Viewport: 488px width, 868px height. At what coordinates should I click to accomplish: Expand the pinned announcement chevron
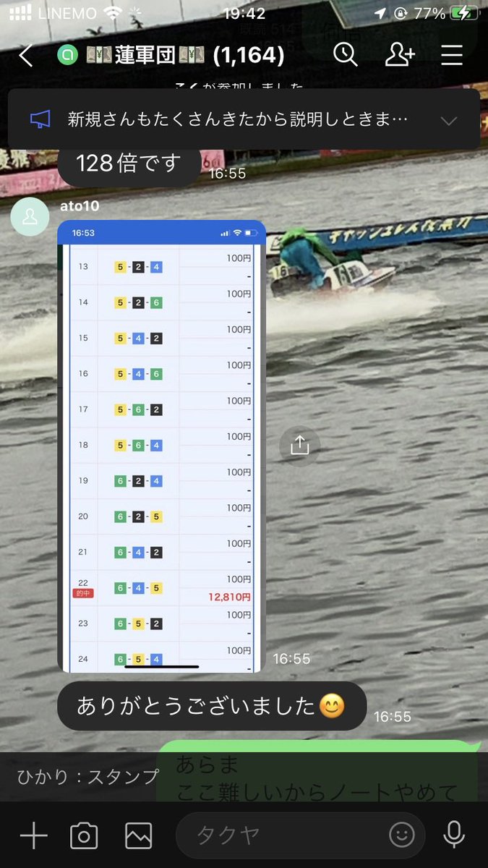[449, 120]
